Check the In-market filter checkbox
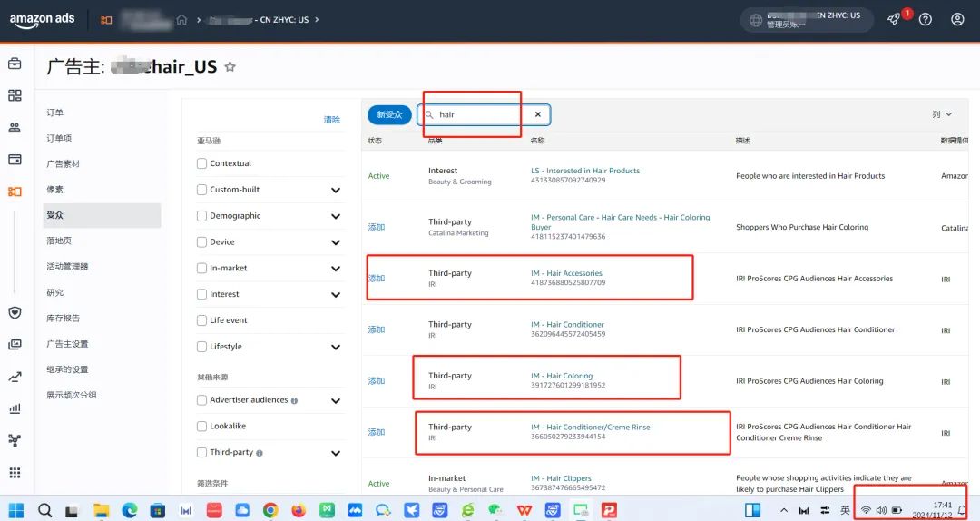Image resolution: width=980 pixels, height=521 pixels. pyautogui.click(x=201, y=269)
